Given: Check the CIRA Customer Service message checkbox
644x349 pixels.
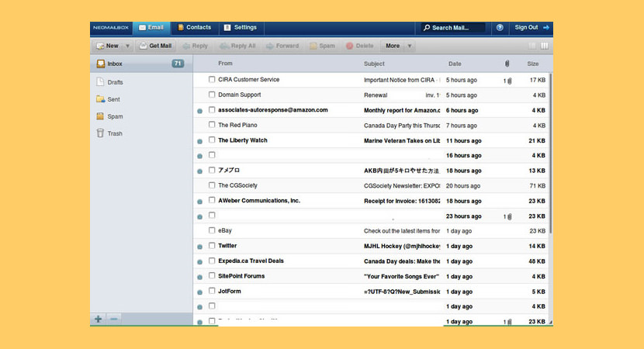Looking at the screenshot, I should 212,79.
